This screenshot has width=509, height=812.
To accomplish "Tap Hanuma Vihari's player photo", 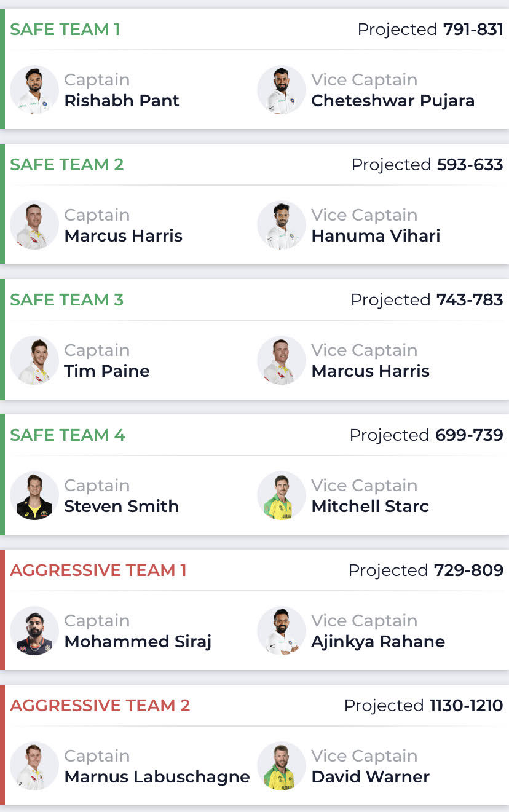I will click(x=282, y=226).
